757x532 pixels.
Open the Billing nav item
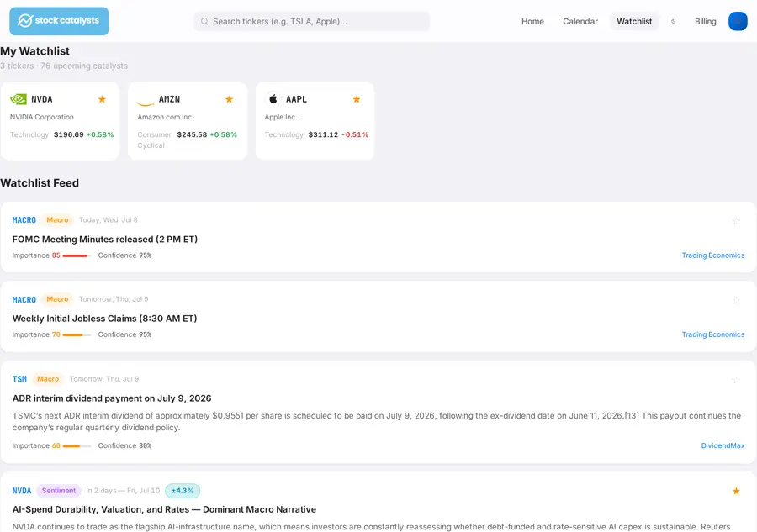[x=705, y=21]
